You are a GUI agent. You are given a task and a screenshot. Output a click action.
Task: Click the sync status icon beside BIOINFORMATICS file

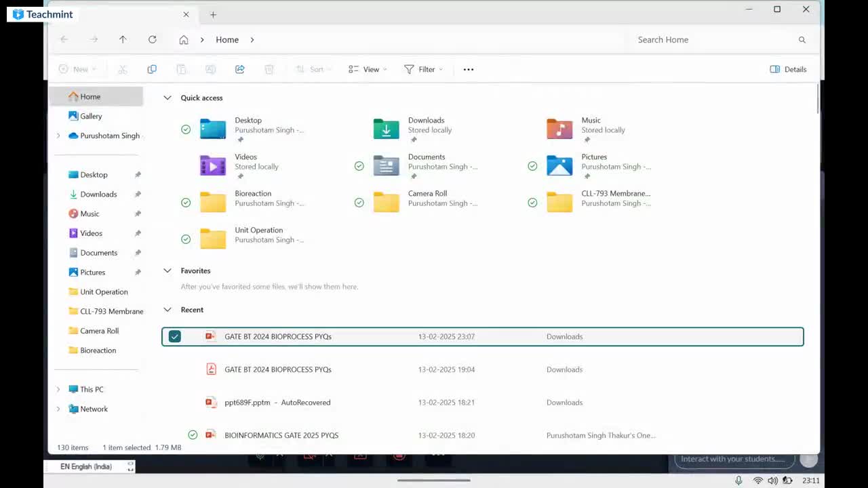point(193,435)
